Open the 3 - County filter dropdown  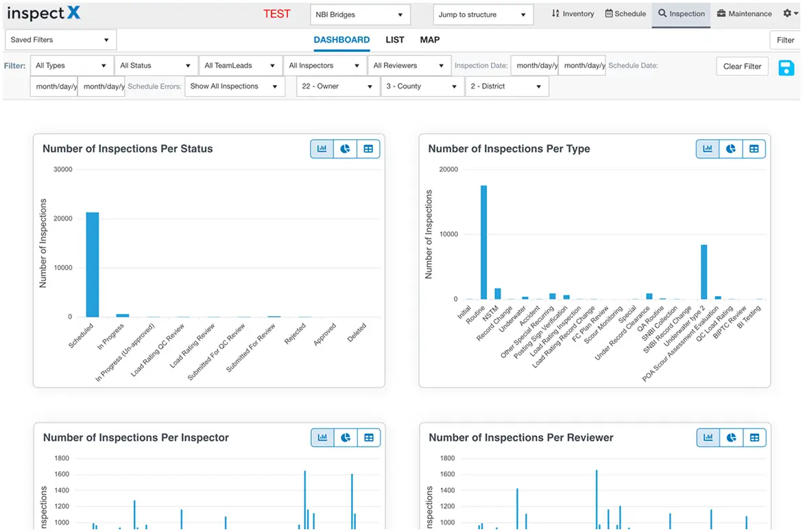point(422,86)
